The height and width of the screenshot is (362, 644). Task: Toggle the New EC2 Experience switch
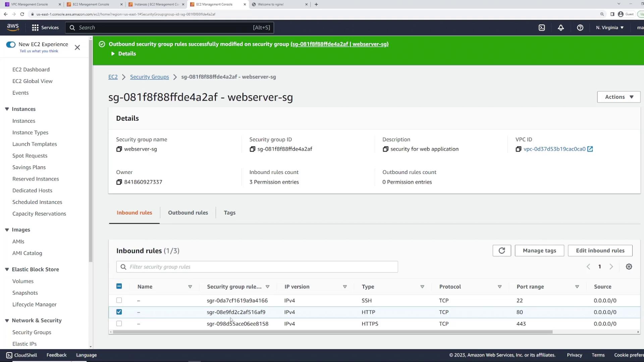click(11, 45)
